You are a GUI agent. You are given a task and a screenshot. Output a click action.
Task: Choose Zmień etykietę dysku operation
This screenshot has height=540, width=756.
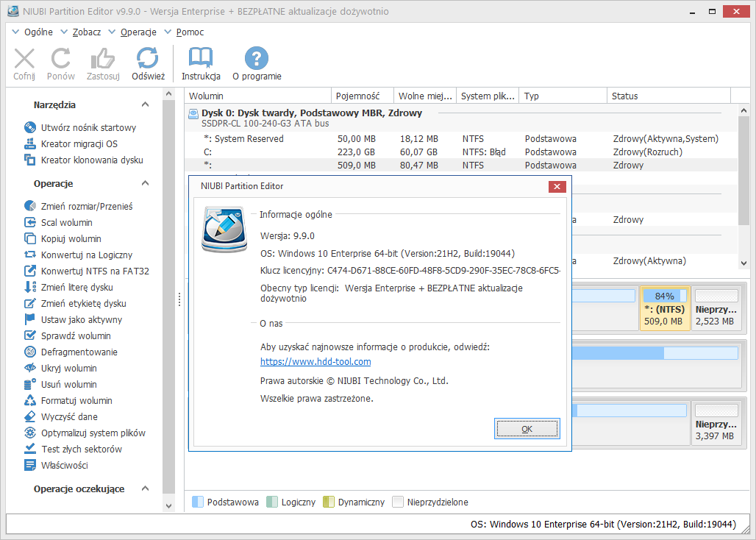(x=75, y=304)
